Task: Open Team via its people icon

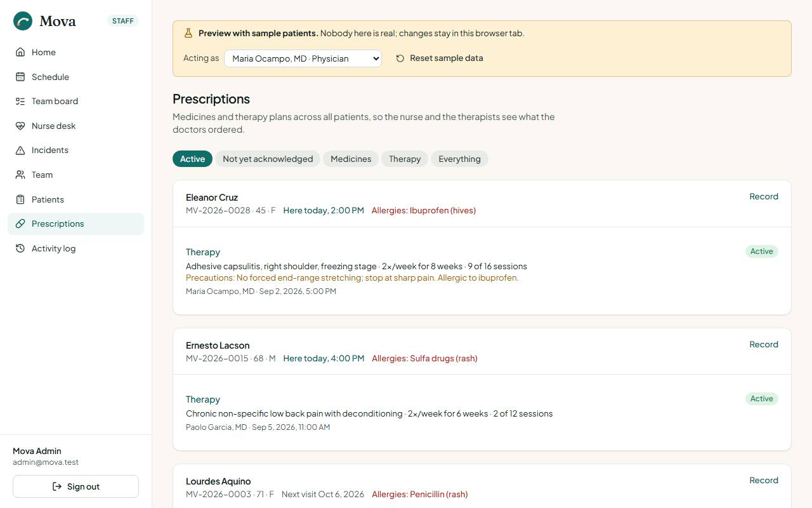Action: click(x=20, y=175)
